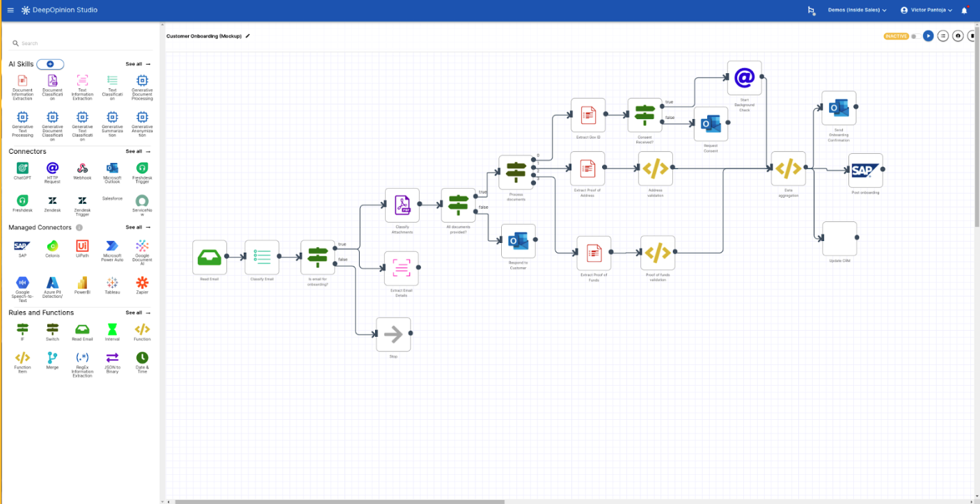This screenshot has height=504, width=980.
Task: Select the Data aggregation node on canvas
Action: click(x=788, y=168)
